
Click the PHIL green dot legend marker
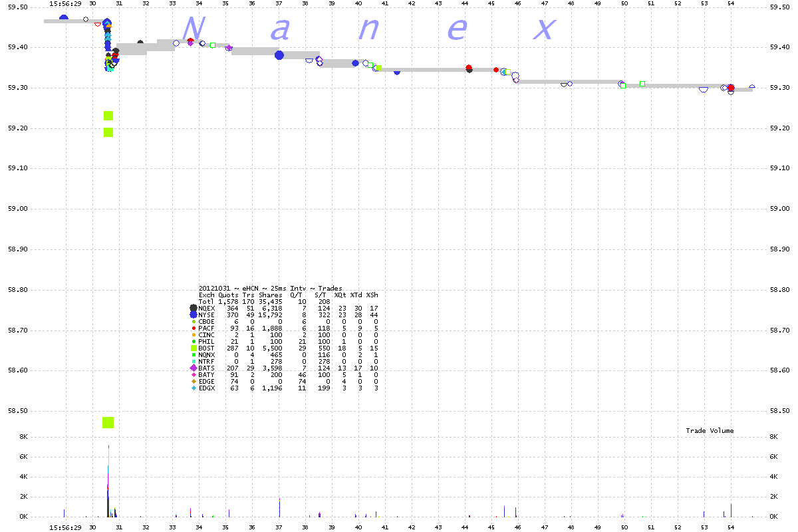tap(194, 341)
